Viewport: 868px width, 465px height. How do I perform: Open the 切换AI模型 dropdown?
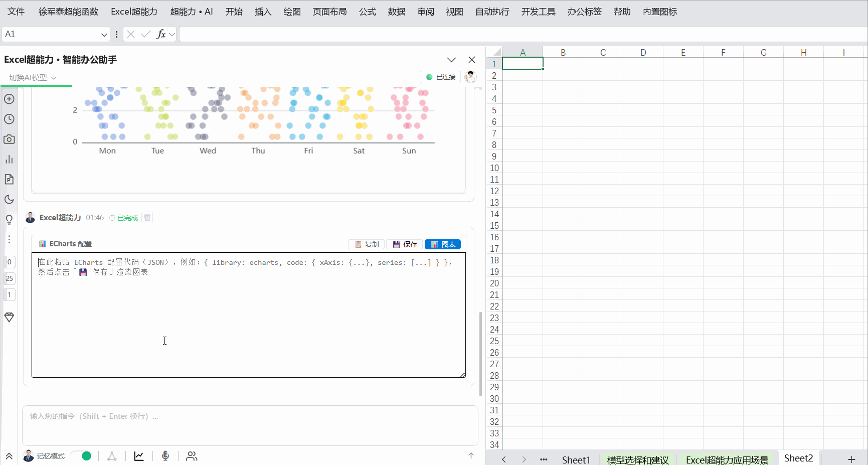[33, 78]
